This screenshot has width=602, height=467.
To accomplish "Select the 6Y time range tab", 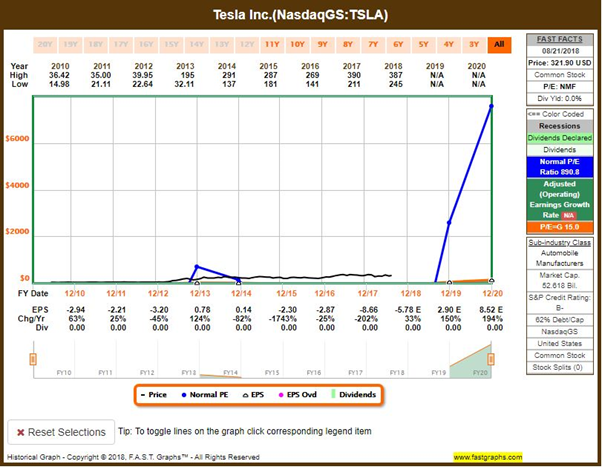I will (x=398, y=45).
